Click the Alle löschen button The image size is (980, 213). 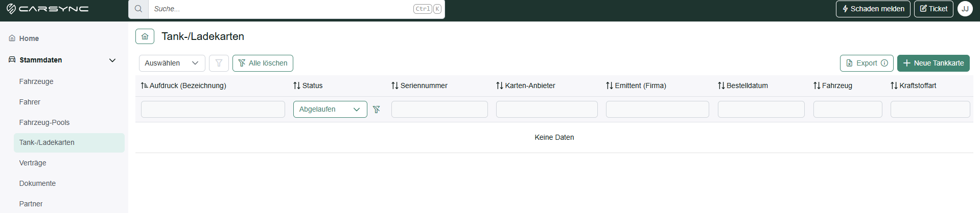pyautogui.click(x=263, y=63)
